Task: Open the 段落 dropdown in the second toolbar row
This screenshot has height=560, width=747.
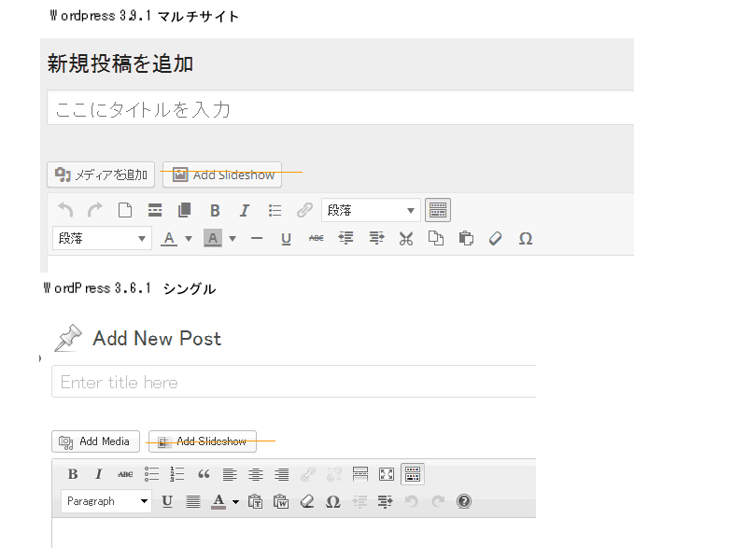Action: pyautogui.click(x=102, y=238)
